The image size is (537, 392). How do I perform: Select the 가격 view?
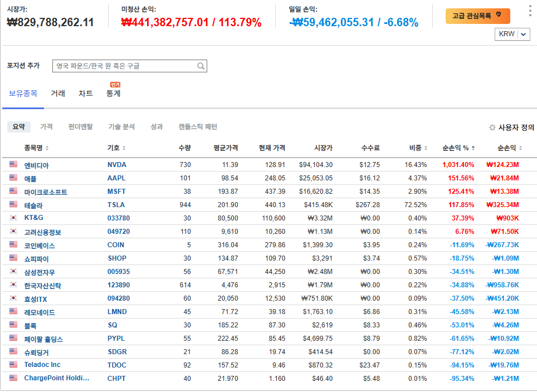(47, 127)
